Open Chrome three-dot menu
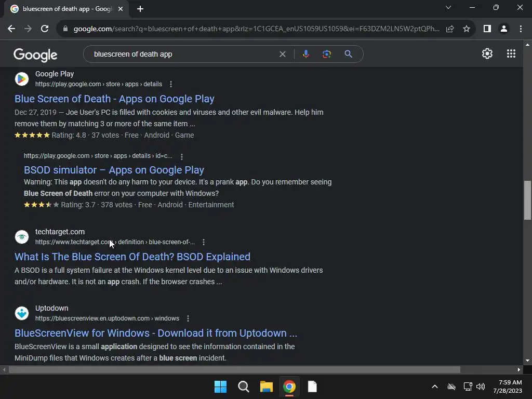This screenshot has width=532, height=399. click(521, 29)
